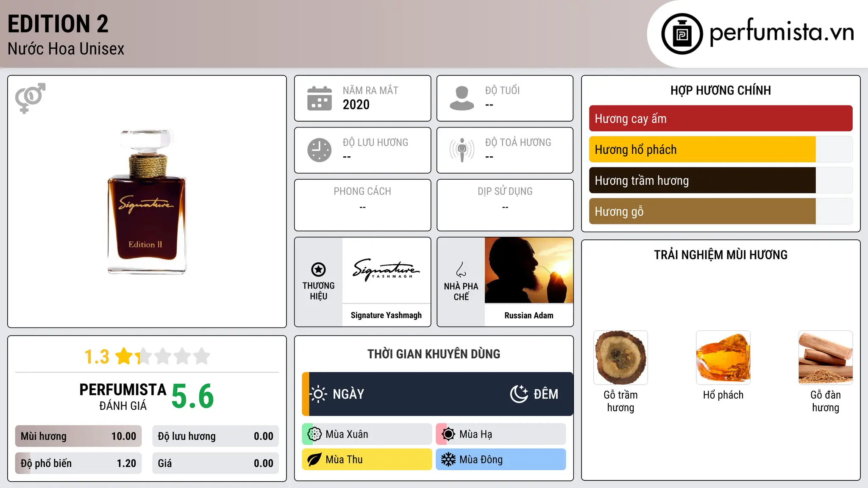Click the snowflake icon for Mùa Đông
Image resolution: width=868 pixels, height=488 pixels.
pos(448,460)
